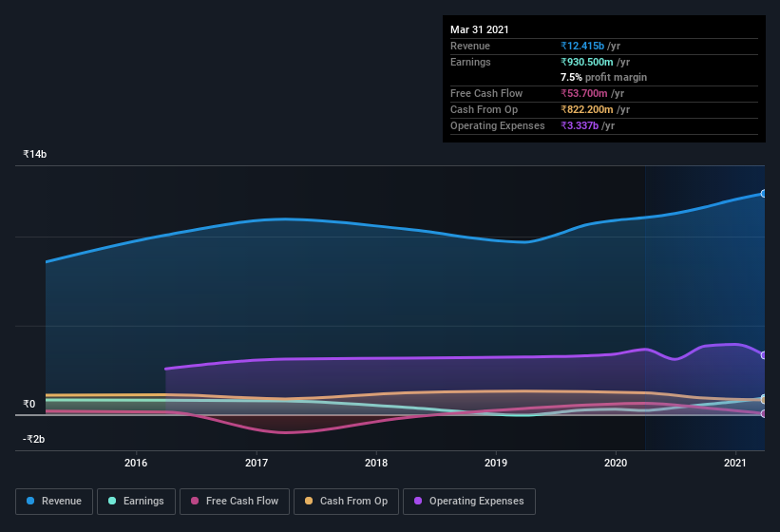Click the Free Cash Flow endpoint marker on the pink line
This screenshot has height=532, width=780.
point(764,413)
